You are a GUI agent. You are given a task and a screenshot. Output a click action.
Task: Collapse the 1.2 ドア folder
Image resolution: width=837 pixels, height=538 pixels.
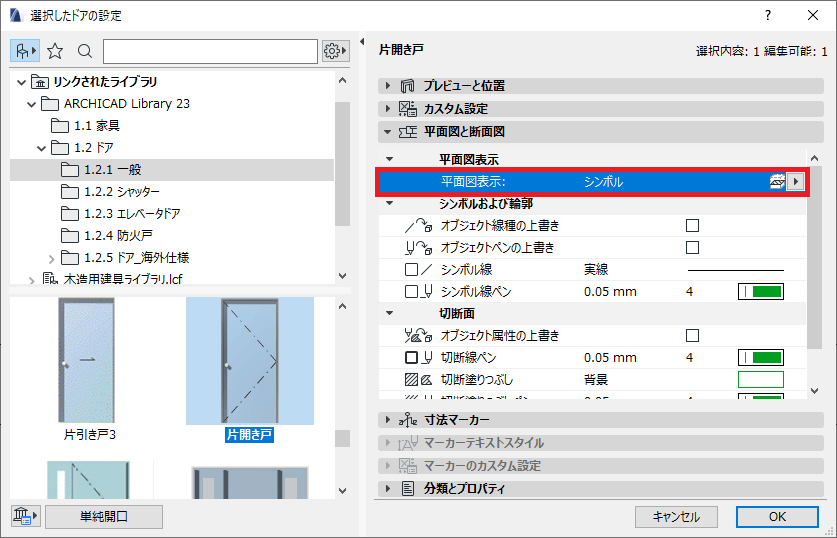tap(42, 148)
